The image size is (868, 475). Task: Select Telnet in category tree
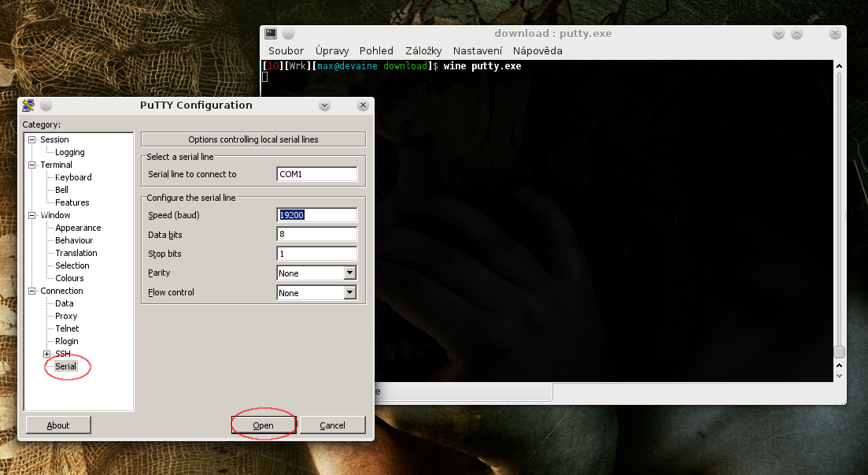pos(67,328)
